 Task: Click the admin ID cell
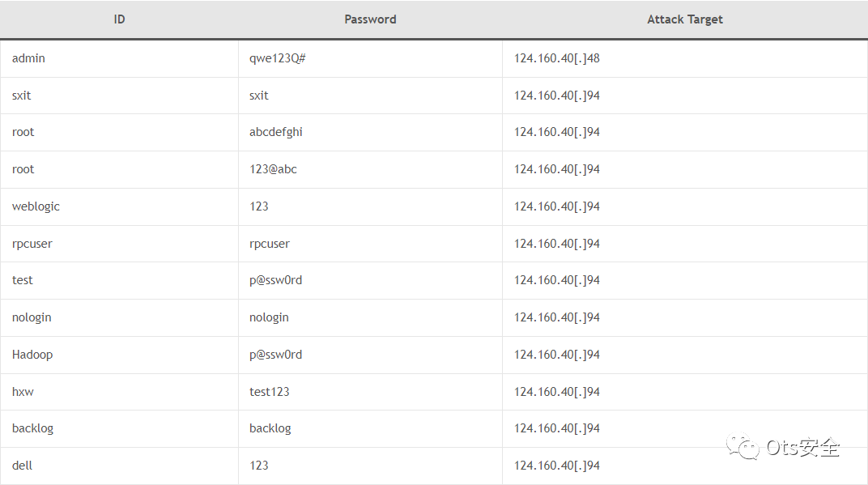click(28, 58)
